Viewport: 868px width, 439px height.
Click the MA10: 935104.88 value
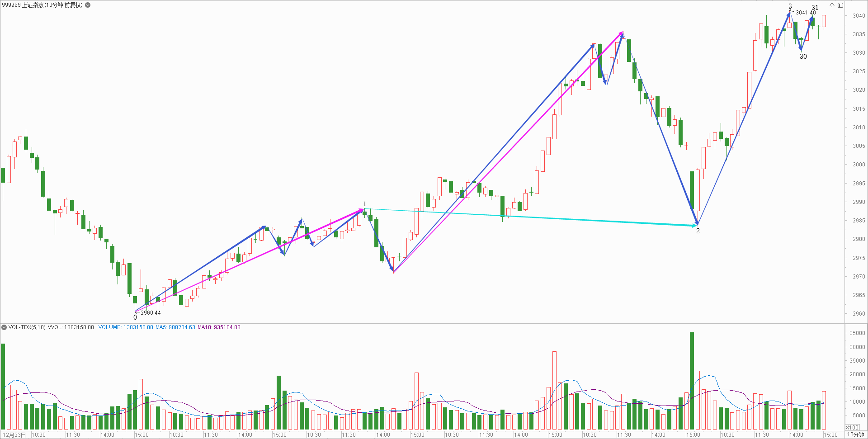coord(219,327)
